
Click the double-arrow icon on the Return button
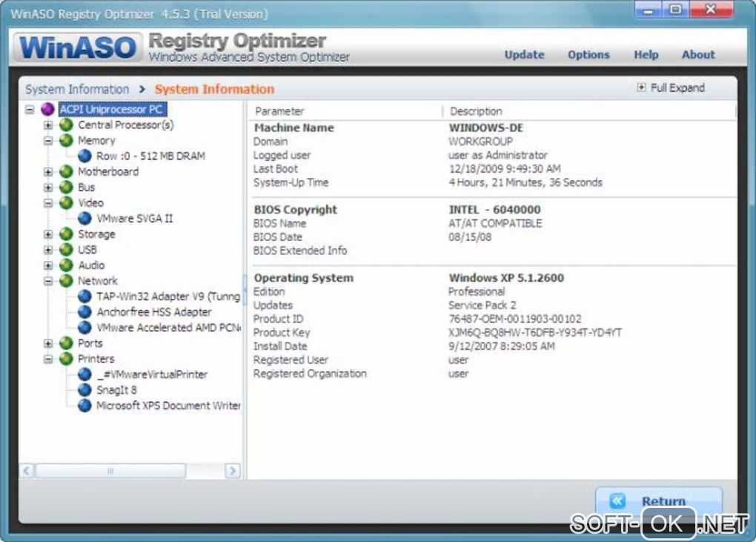pyautogui.click(x=617, y=501)
